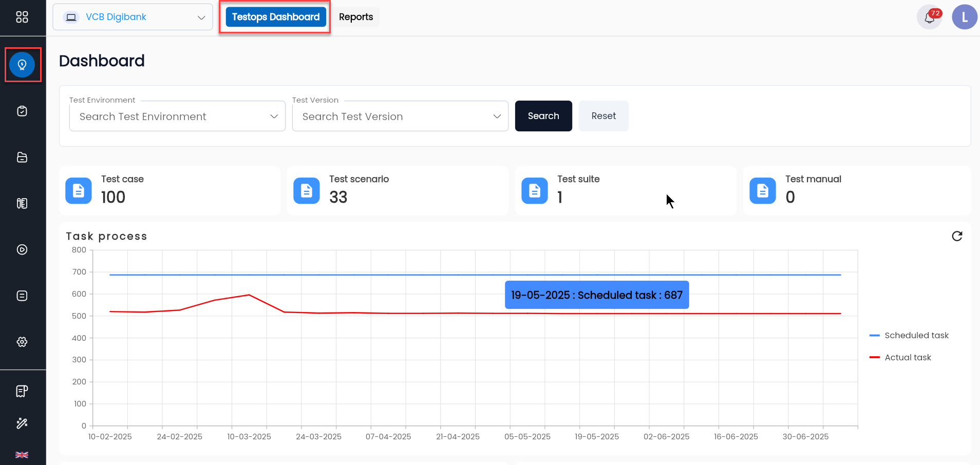This screenshot has width=980, height=465.
Task: Open the play-circle execution icon in sidebar
Action: (23, 249)
